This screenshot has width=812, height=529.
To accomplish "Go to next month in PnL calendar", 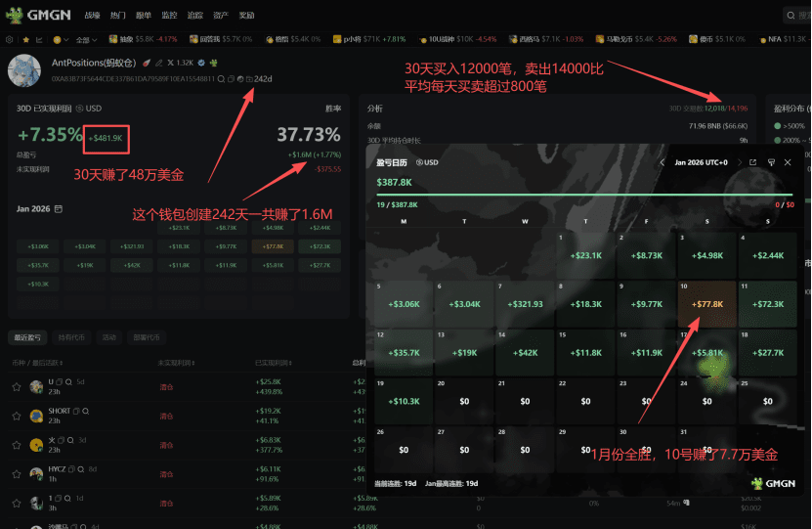I will 739,162.
